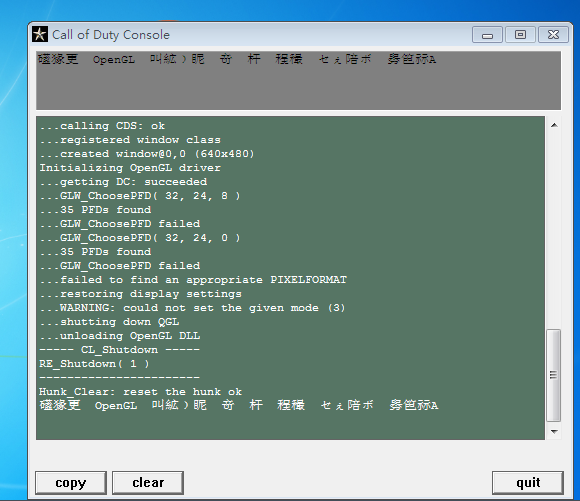Click the gray error message box
580x501 pixels.
point(299,81)
